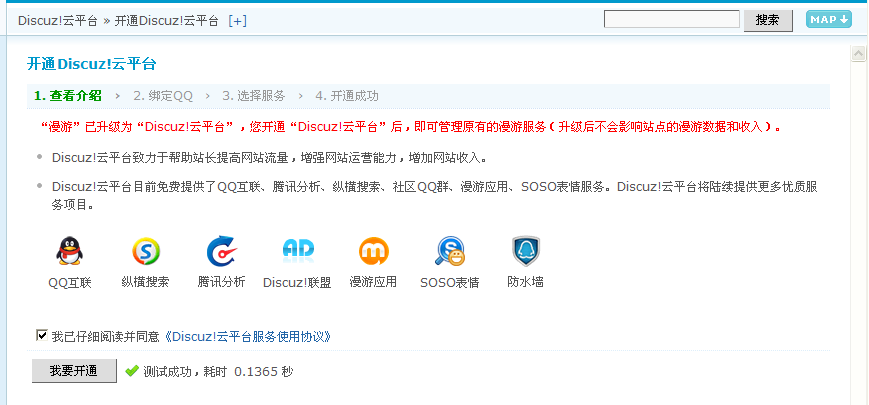869x405 pixels.
Task: Click the 开通Discuz!云平台 page heading
Action: tap(92, 64)
